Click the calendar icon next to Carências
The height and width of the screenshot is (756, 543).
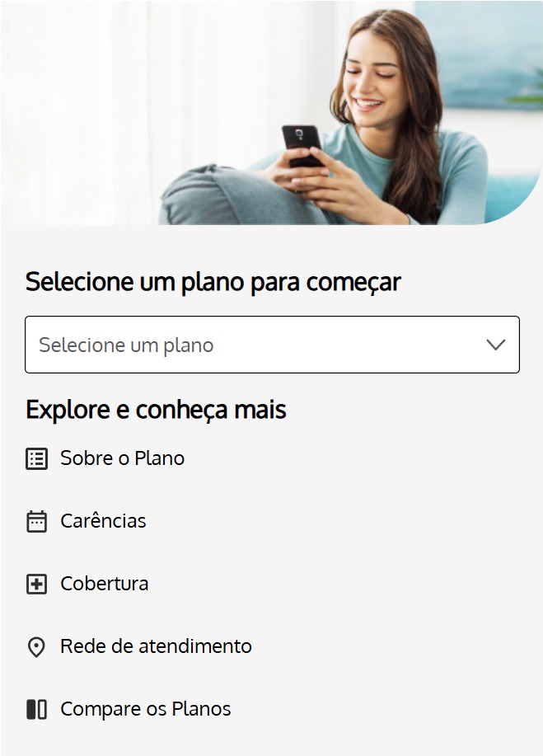coord(36,522)
